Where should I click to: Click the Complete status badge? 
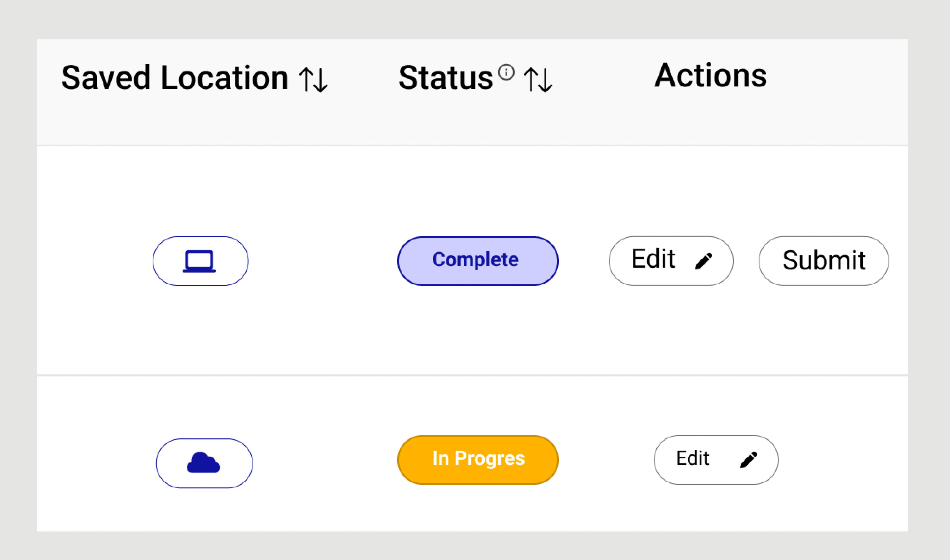click(478, 261)
